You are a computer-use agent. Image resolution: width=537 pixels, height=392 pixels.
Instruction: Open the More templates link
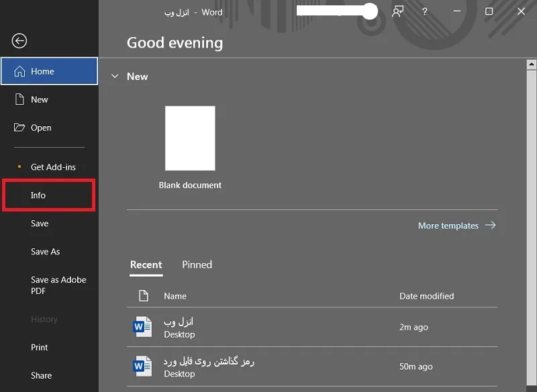tap(457, 226)
